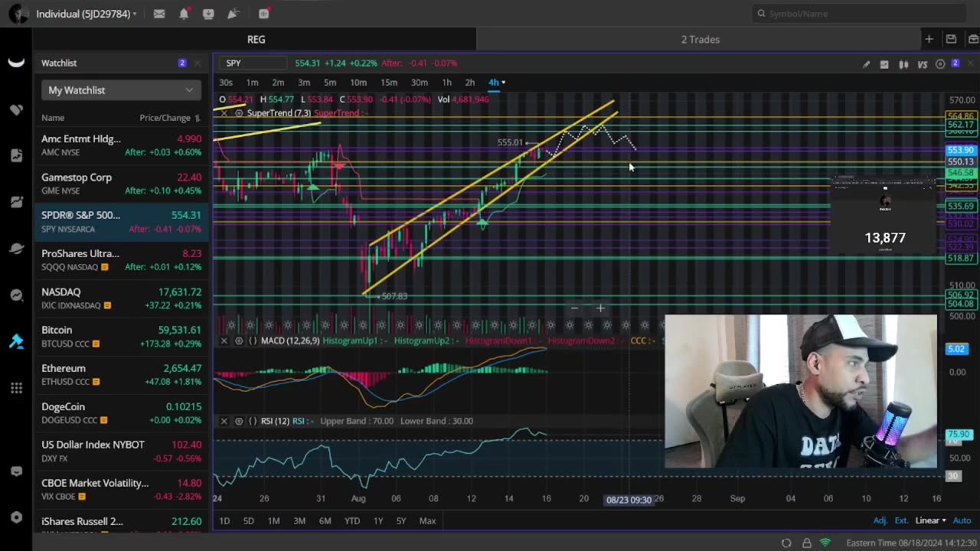The height and width of the screenshot is (551, 980).
Task: Open chart settings circle icon
Action: pos(940,64)
